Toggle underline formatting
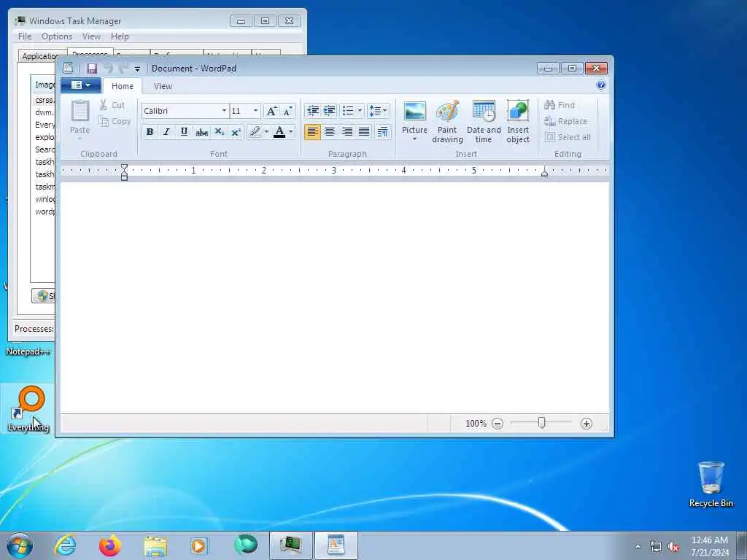This screenshot has height=560, width=747. [x=184, y=132]
